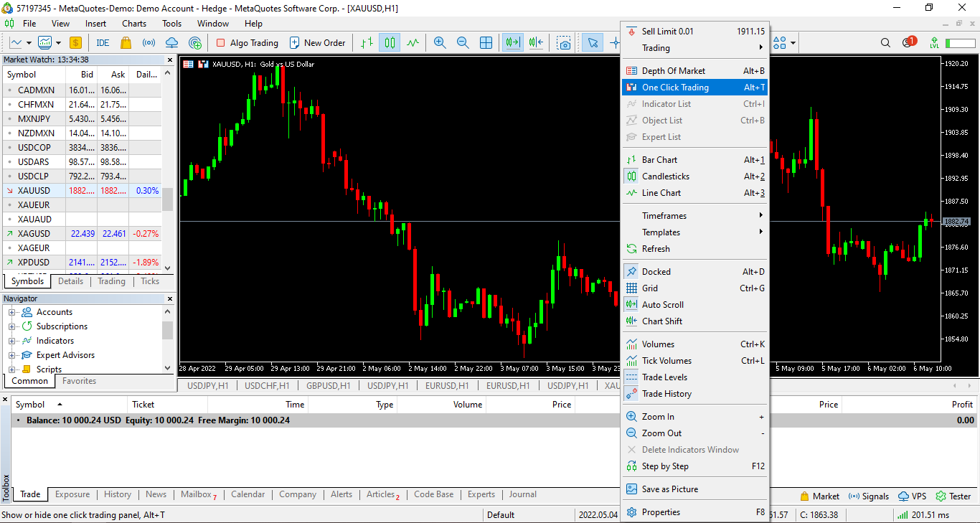Click the Signals radio-wave icon in toolbar
980x523 pixels.
149,43
